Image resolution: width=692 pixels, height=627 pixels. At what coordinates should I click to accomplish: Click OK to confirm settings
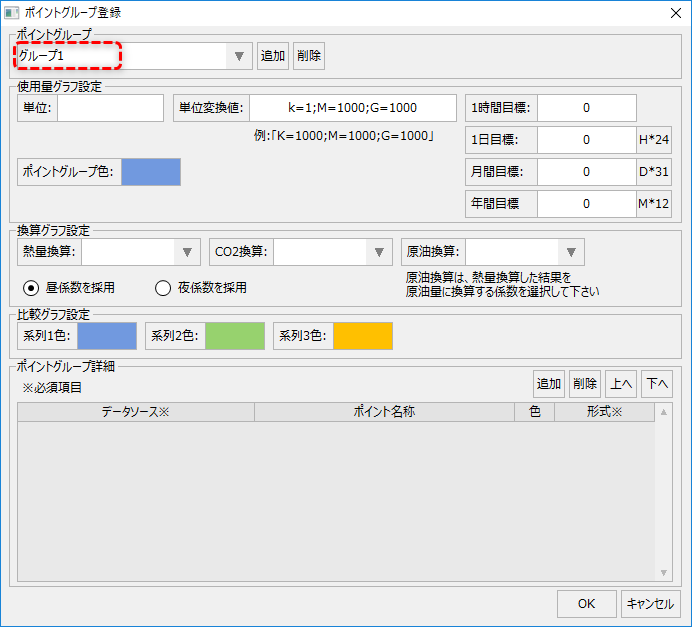click(586, 603)
